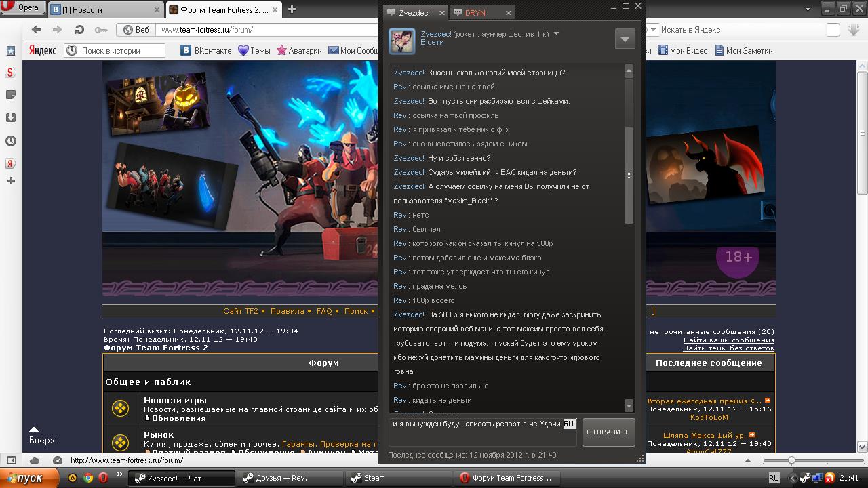This screenshot has height=488, width=868.
Task: Focus the "Поиск в истории" search field
Action: 115,50
